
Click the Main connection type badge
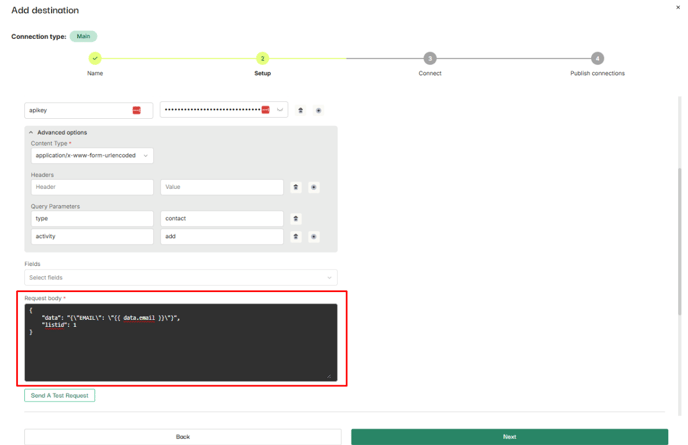83,36
